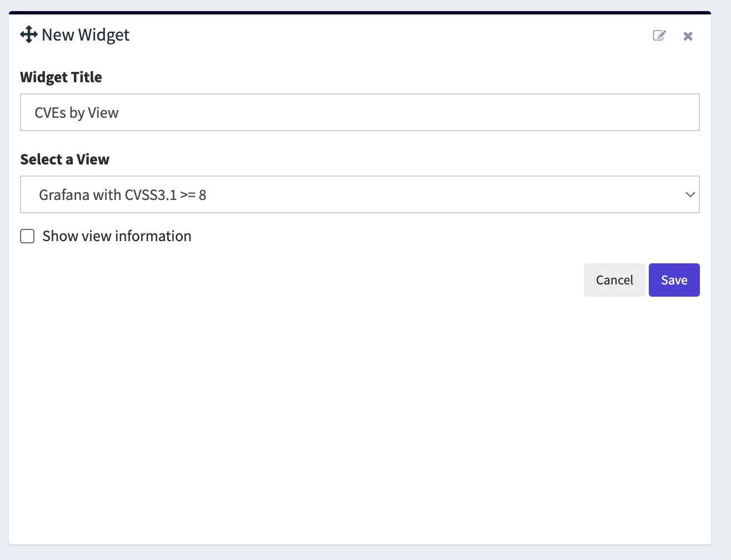This screenshot has height=560, width=731.
Task: Click the "Show view information" label text
Action: pyautogui.click(x=117, y=236)
